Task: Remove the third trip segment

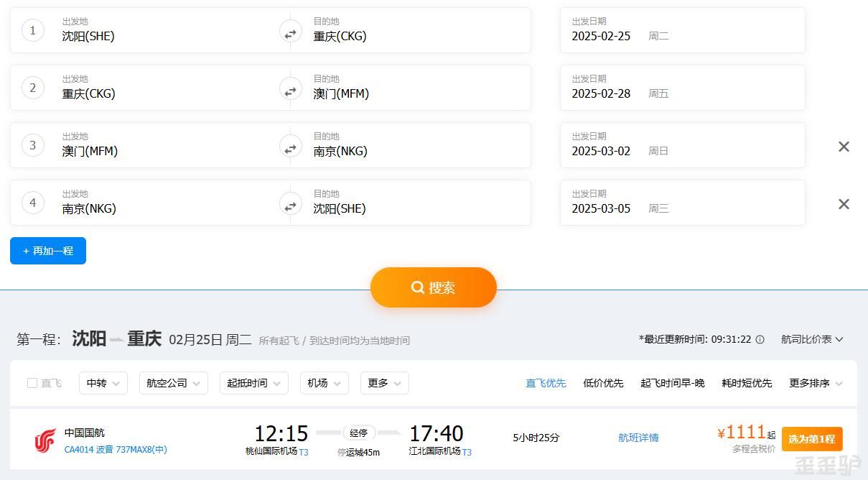Action: coord(844,147)
